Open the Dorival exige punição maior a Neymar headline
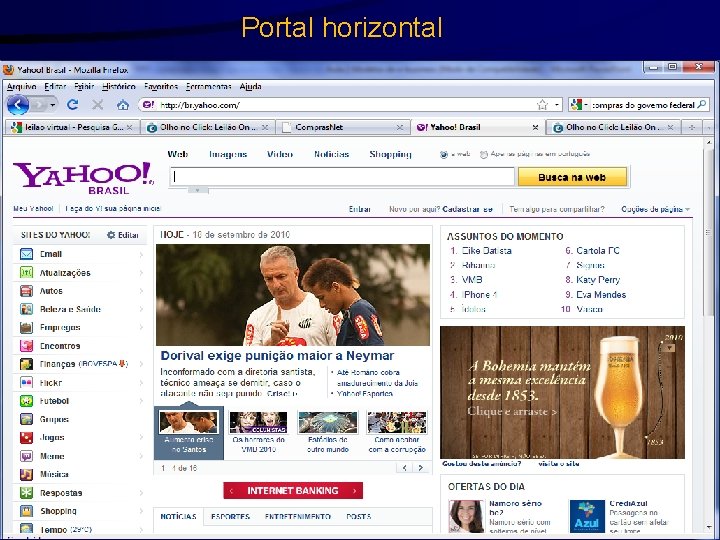 [x=277, y=356]
